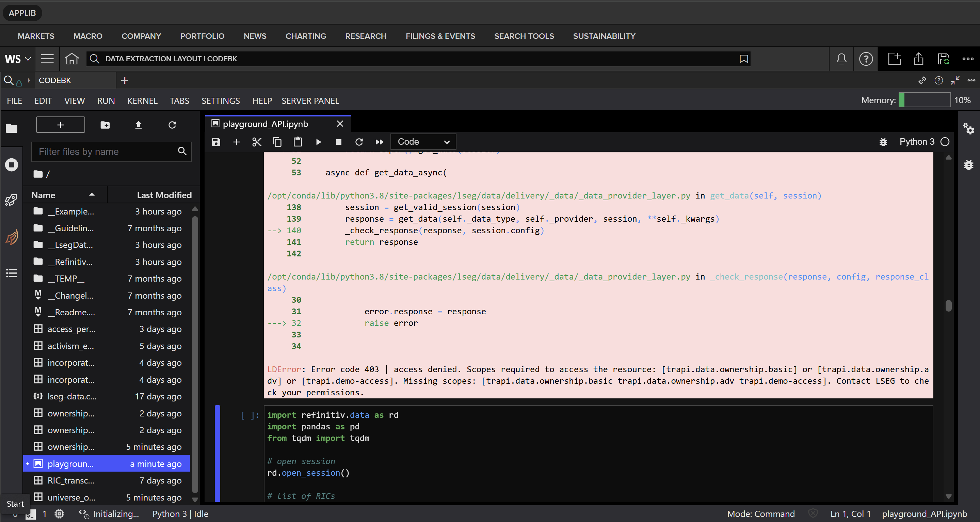Refresh the file browser list
Viewport: 980px width, 522px height.
point(172,125)
